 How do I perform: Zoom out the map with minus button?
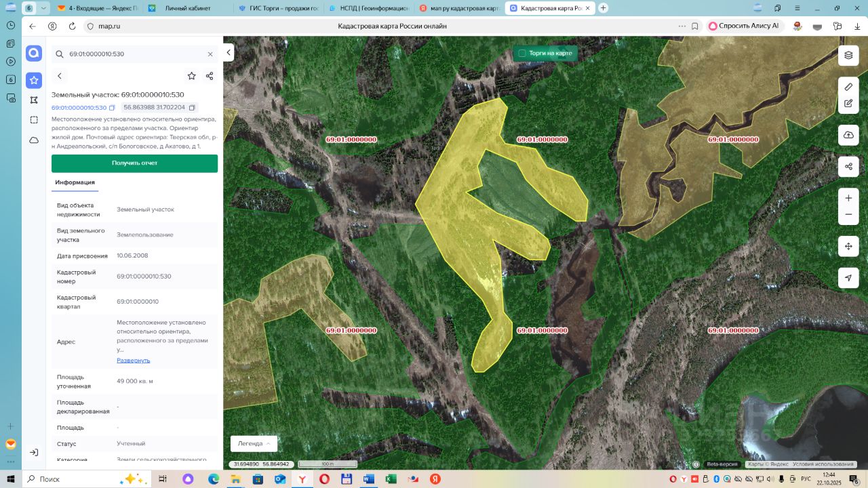(x=848, y=215)
